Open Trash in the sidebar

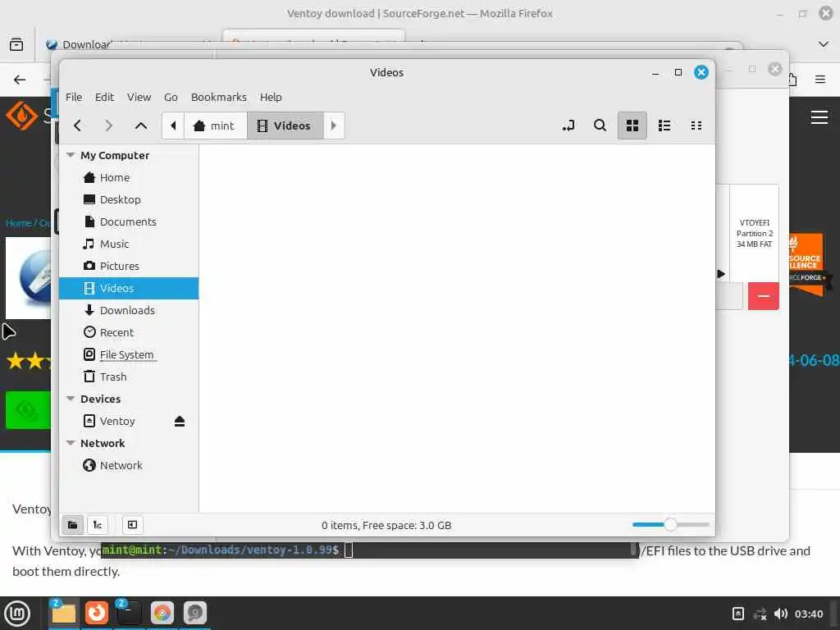pos(129,377)
